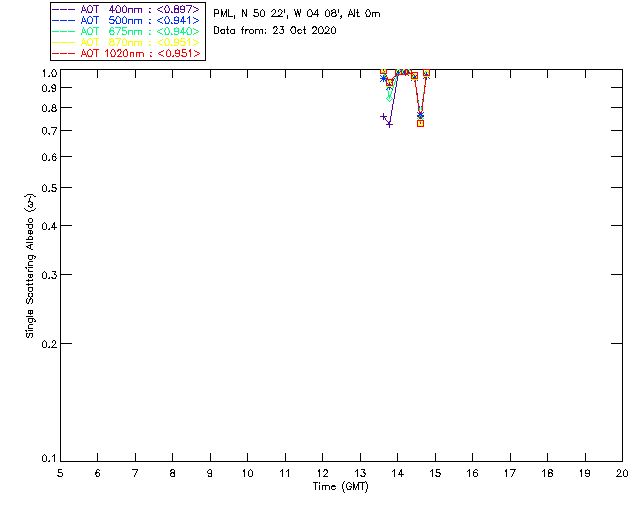Click x-axis tick label 6
640x512 pixels.
click(98, 473)
